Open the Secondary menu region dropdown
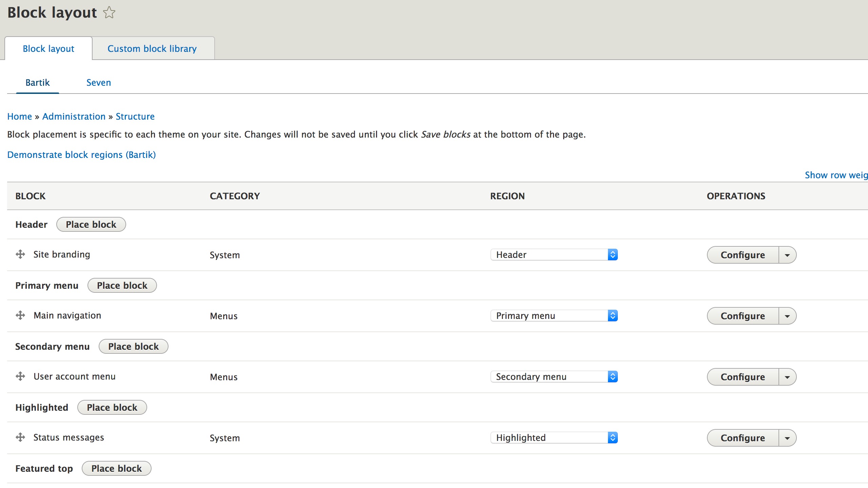The image size is (868, 488). 554,377
